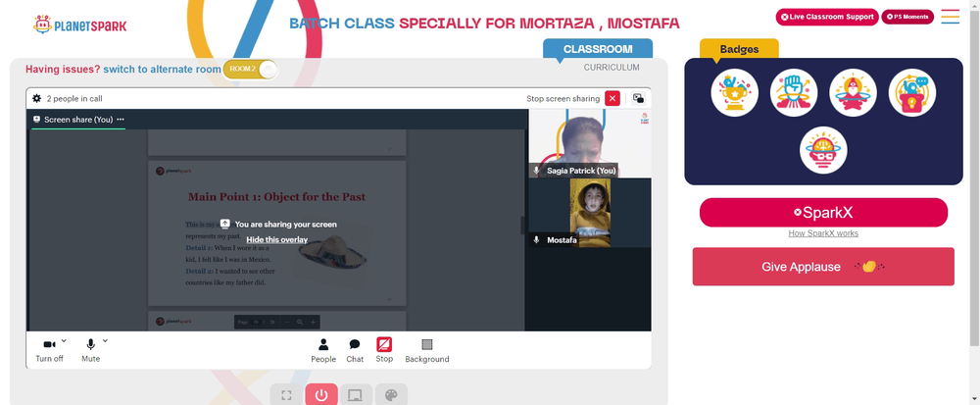Select the brain with glasses badge

point(823,150)
